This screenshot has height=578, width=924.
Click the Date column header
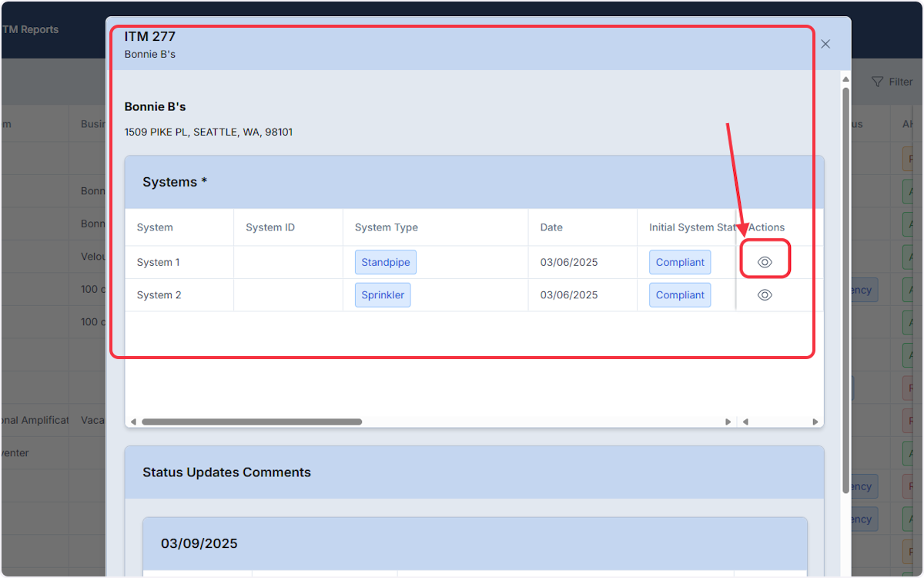pos(551,227)
